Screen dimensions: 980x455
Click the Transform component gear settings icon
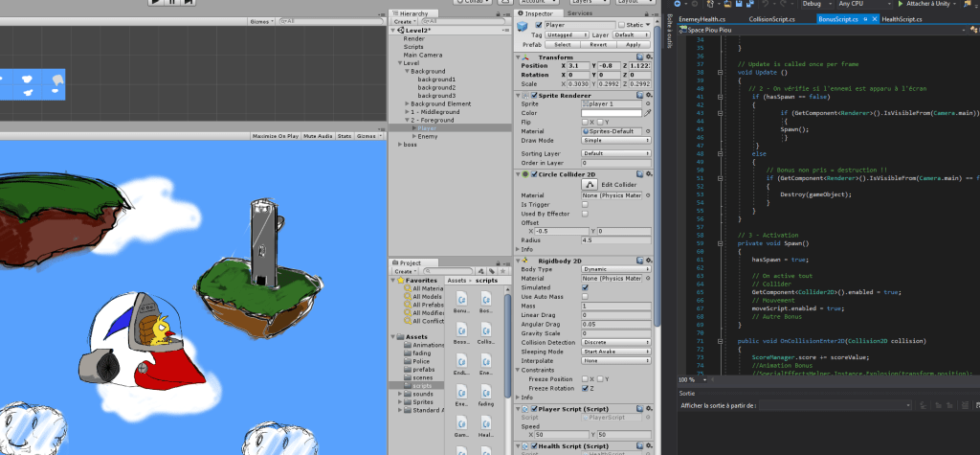coord(648,57)
